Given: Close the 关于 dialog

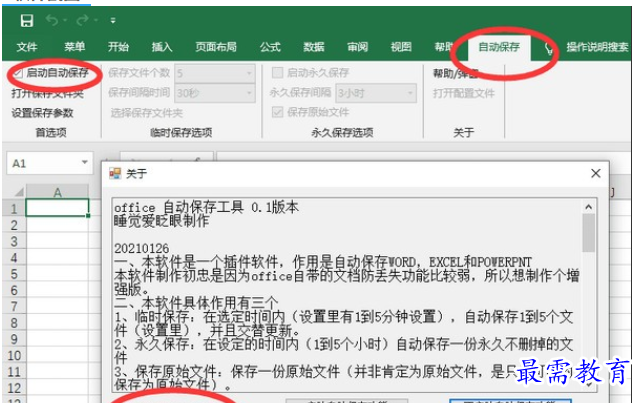Looking at the screenshot, I should (x=596, y=173).
